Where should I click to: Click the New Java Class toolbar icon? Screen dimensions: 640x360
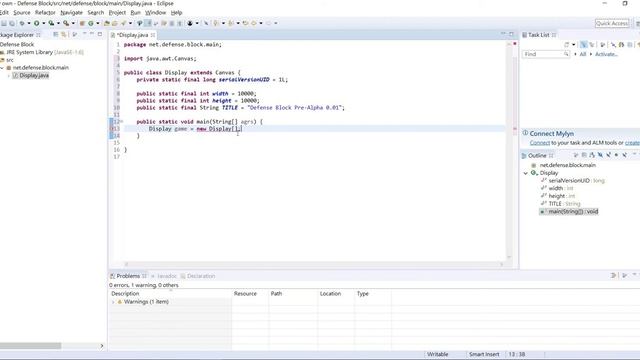pos(91,23)
